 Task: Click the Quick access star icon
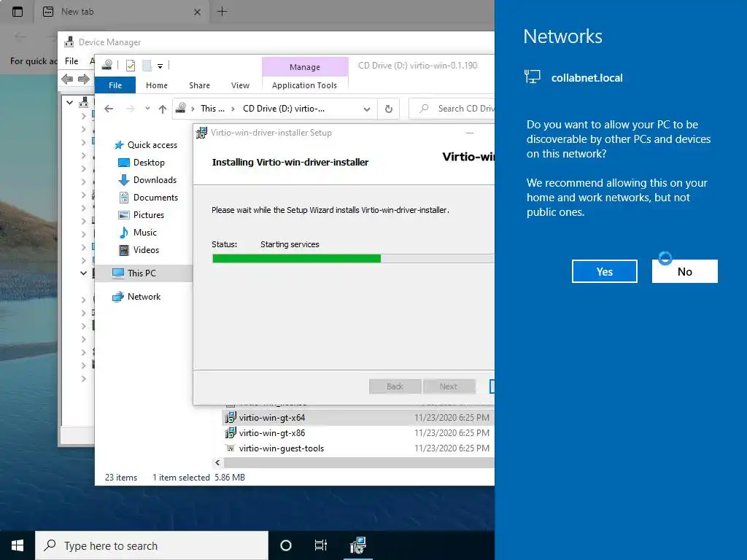[x=119, y=145]
